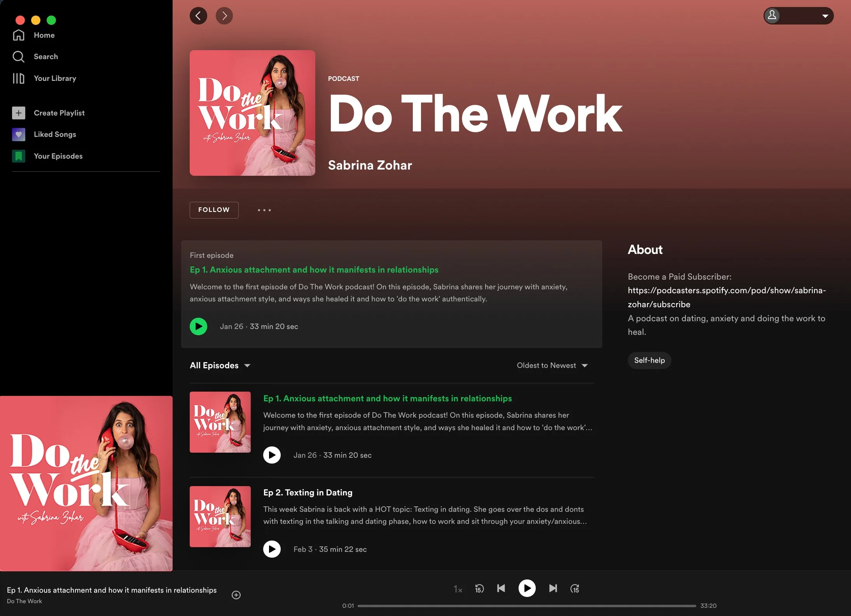This screenshot has width=851, height=616.
Task: Open Create Playlist
Action: 59,113
